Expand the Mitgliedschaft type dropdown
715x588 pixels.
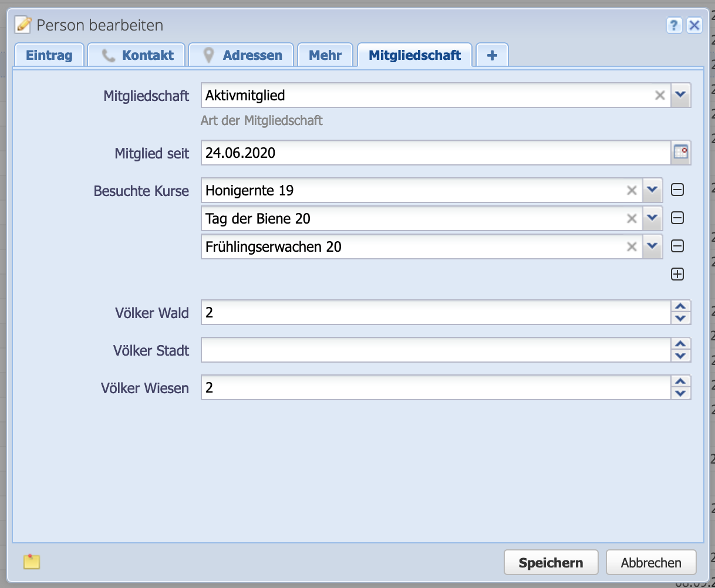[x=681, y=95]
